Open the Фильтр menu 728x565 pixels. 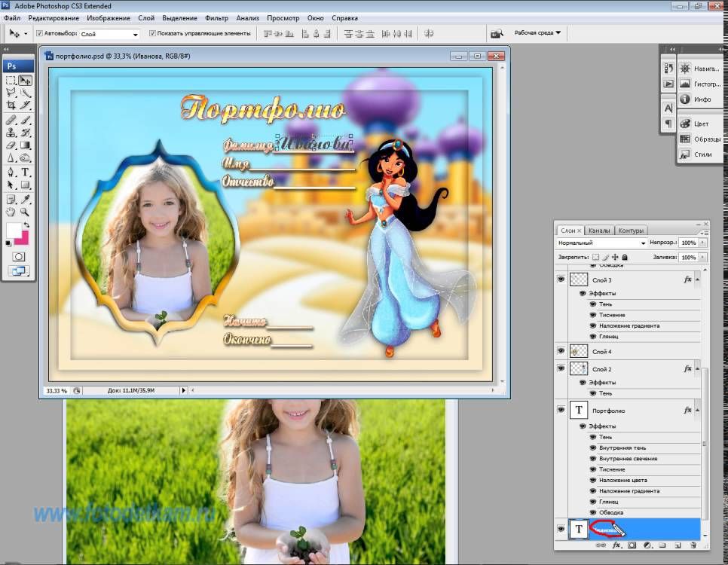(216, 18)
